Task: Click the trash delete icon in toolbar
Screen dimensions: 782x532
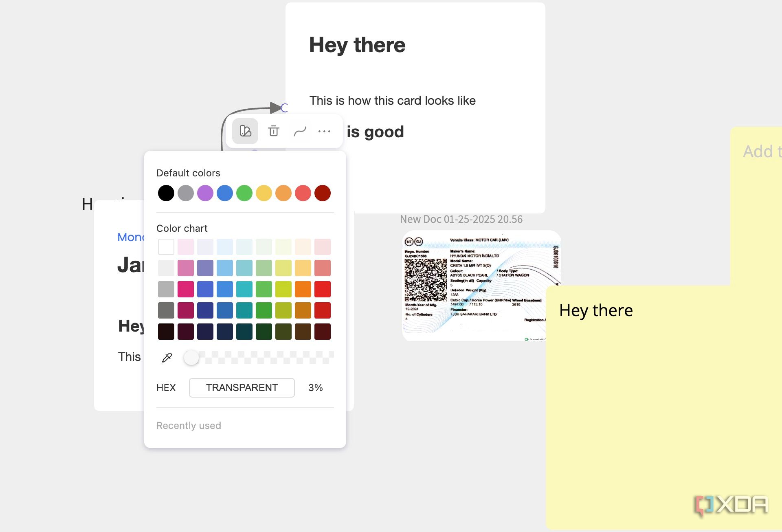Action: (274, 131)
